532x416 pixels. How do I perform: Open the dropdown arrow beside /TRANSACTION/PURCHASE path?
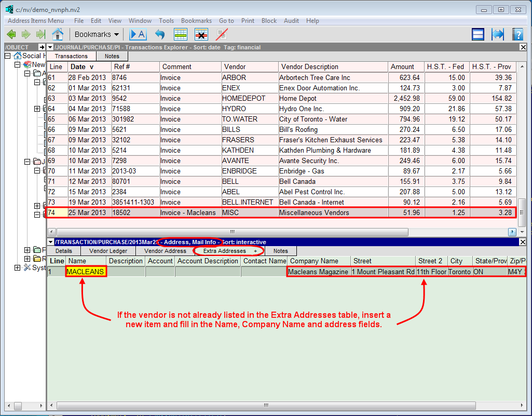tap(50, 242)
